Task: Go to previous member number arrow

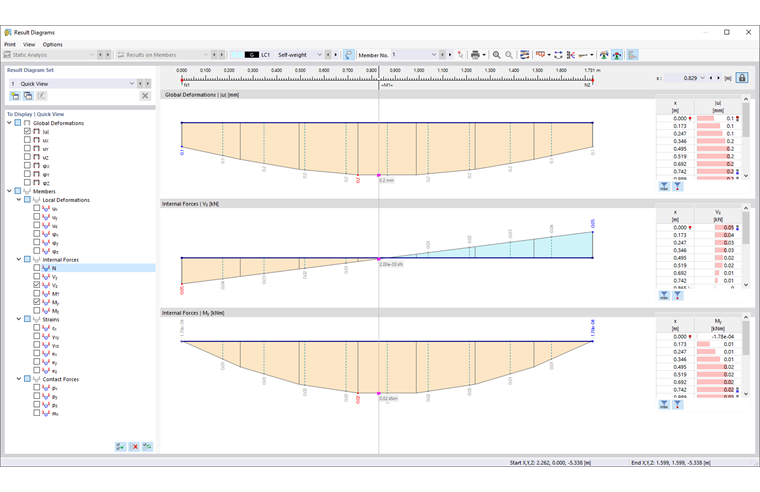Action: tap(442, 55)
